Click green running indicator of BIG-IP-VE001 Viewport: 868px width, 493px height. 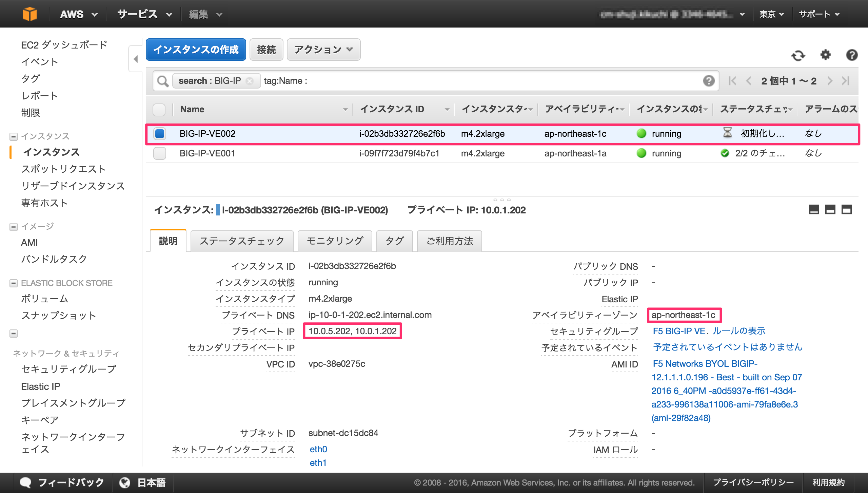(x=641, y=153)
